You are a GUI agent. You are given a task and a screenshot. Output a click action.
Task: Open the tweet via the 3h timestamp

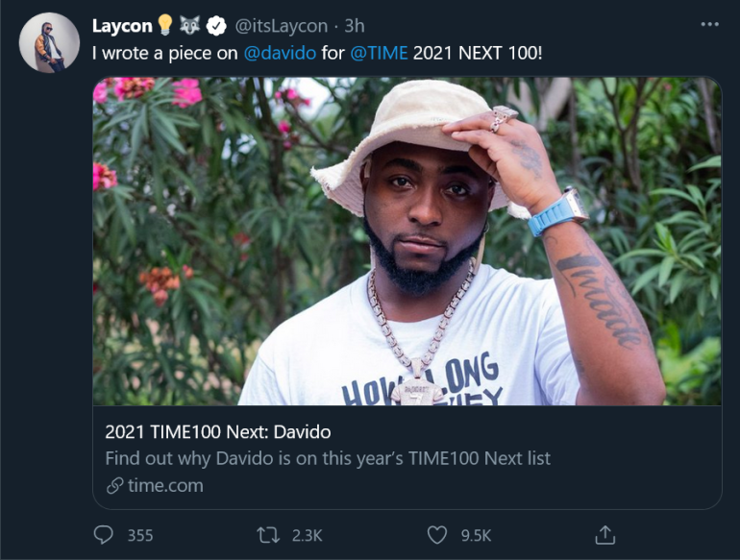355,26
